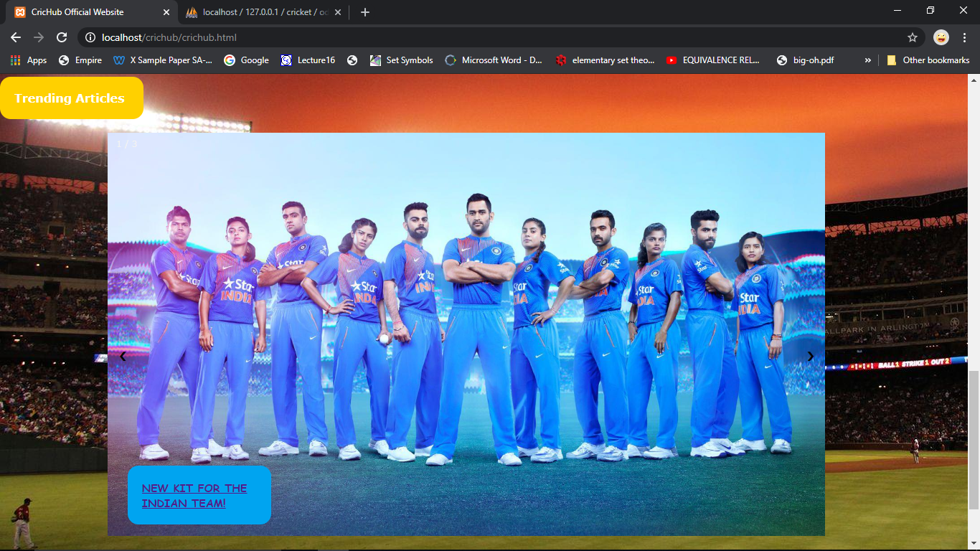Open the X Sample Paper SA bookmark
Screen dimensions: 980x551
[x=164, y=60]
